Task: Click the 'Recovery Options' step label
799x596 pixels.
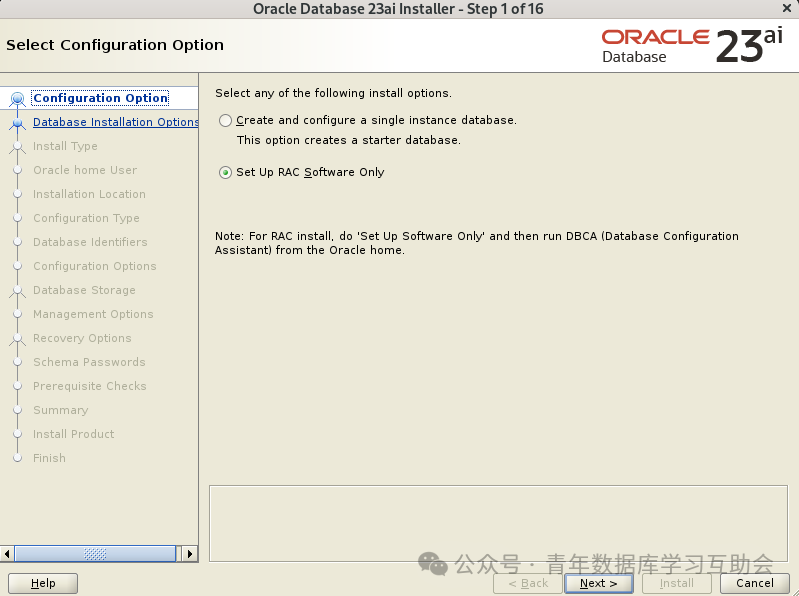Action: click(82, 338)
